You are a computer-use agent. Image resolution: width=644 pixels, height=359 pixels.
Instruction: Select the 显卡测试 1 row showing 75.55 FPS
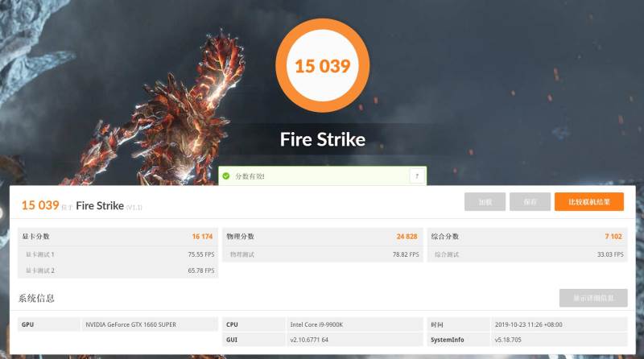coord(118,254)
